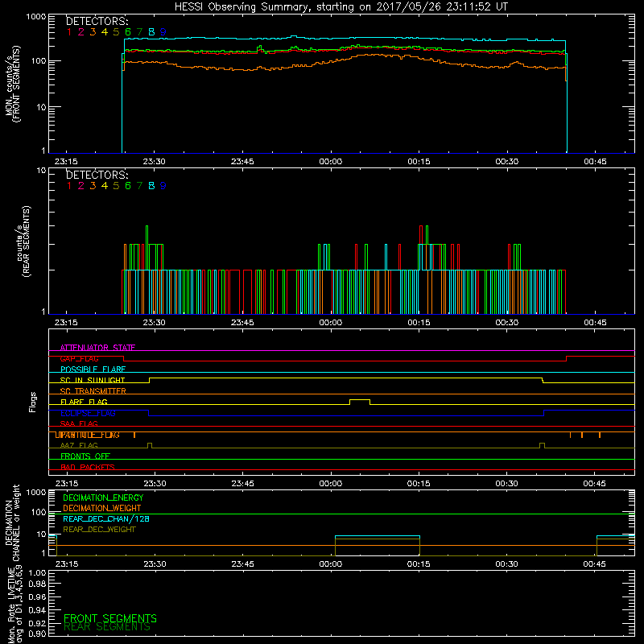This screenshot has width=644, height=644.
Task: Click the SAA_FLAG label
Action: pyautogui.click(x=79, y=423)
